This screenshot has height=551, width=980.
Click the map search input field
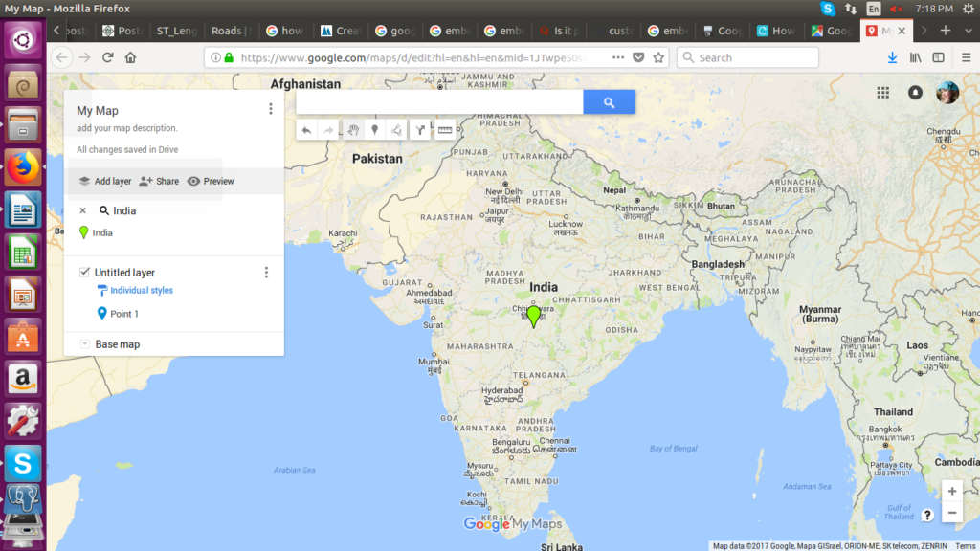[x=439, y=102]
